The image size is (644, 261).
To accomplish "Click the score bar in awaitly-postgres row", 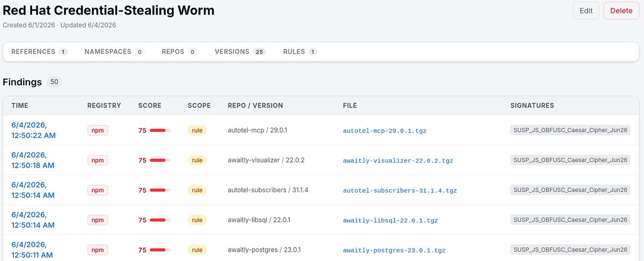I will point(160,250).
